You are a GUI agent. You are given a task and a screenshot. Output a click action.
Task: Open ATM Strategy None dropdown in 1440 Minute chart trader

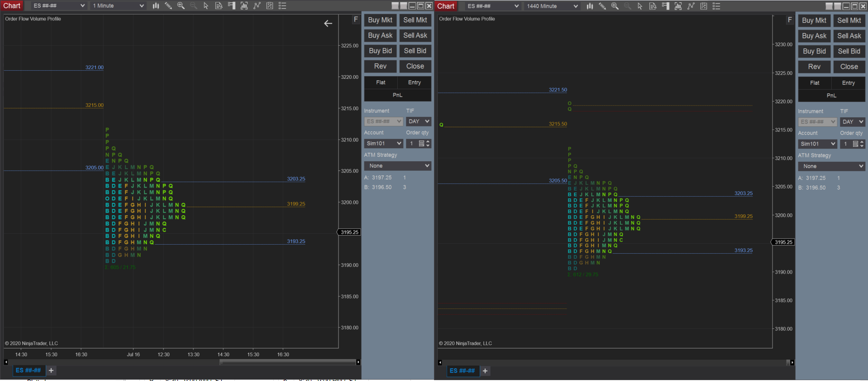(x=832, y=166)
